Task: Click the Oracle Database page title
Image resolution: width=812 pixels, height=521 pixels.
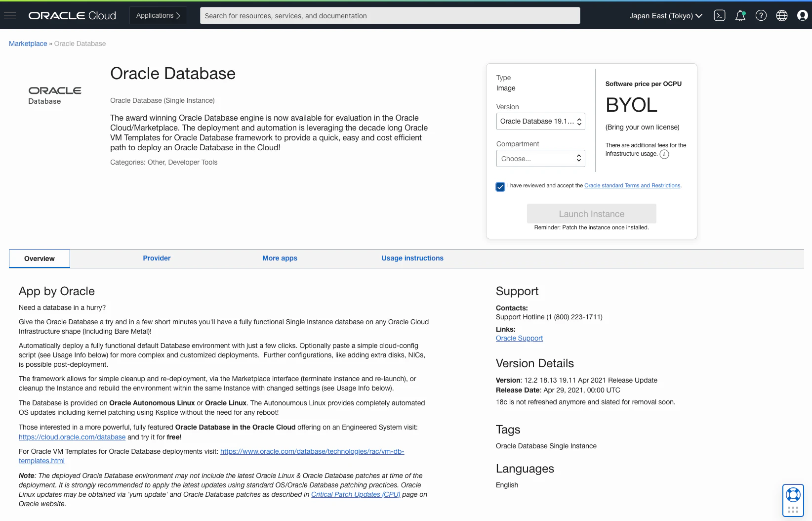Action: 173,74
